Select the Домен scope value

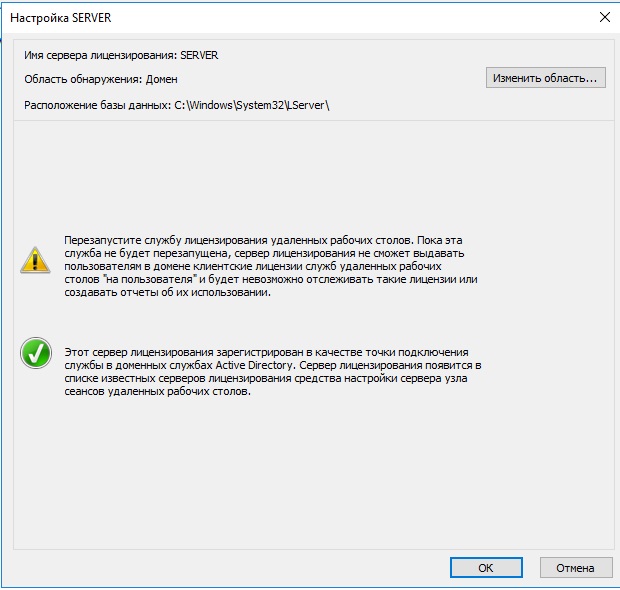(x=161, y=79)
